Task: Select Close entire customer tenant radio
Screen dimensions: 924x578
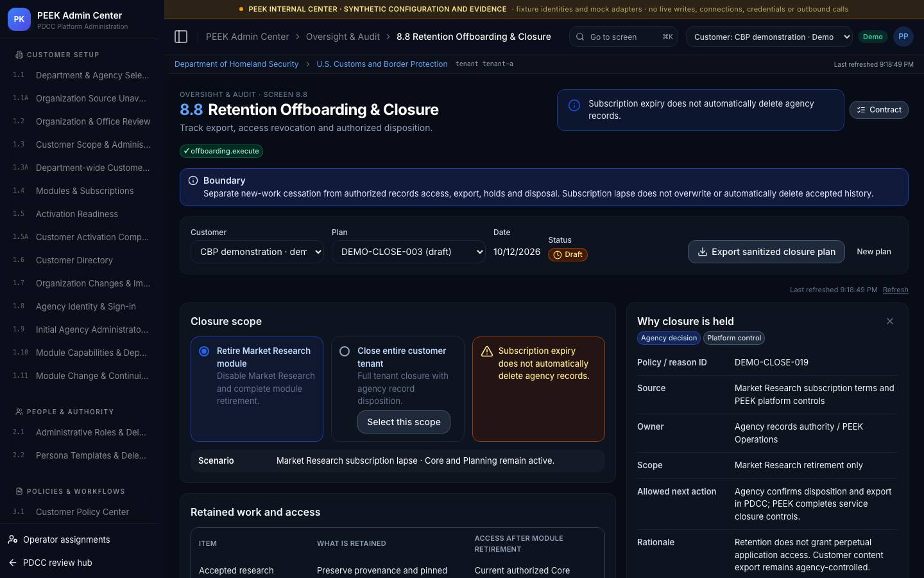Action: [x=345, y=351]
